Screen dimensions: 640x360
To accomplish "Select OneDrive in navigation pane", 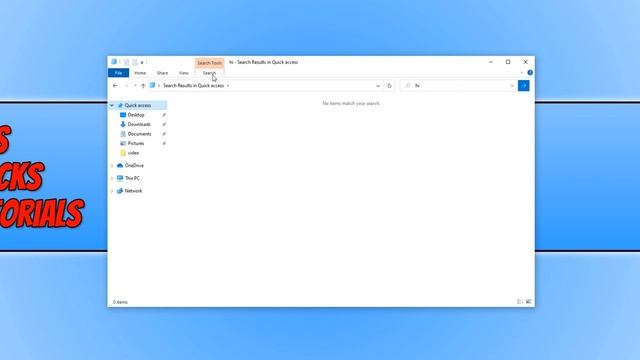I will tap(134, 166).
